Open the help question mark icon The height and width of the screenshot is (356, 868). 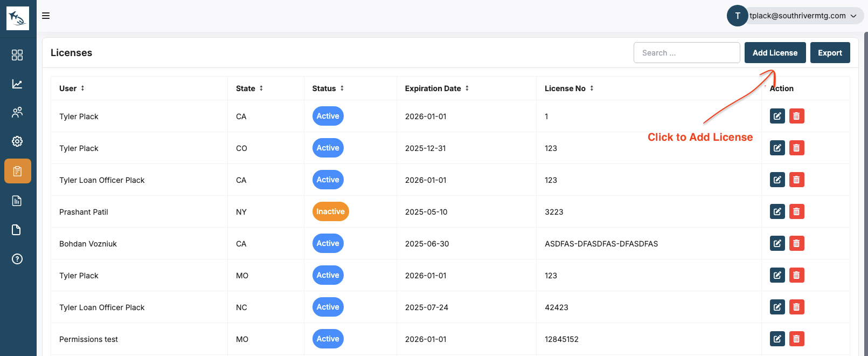pos(17,259)
